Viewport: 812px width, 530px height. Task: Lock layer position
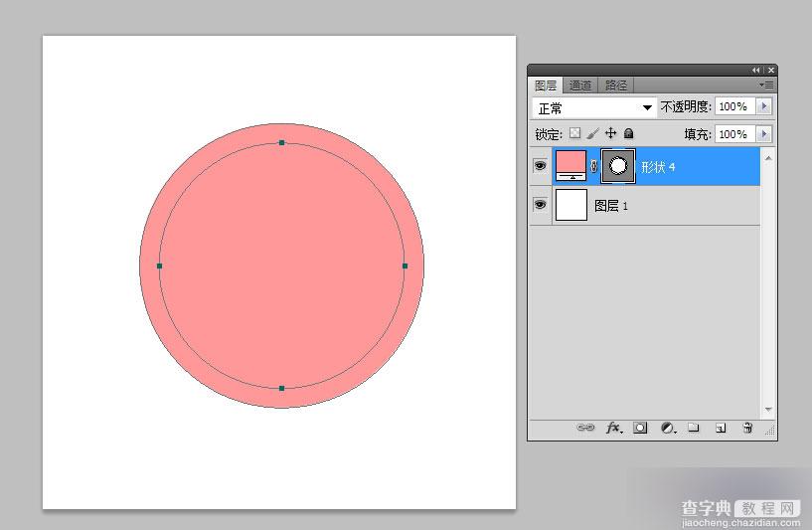(611, 133)
